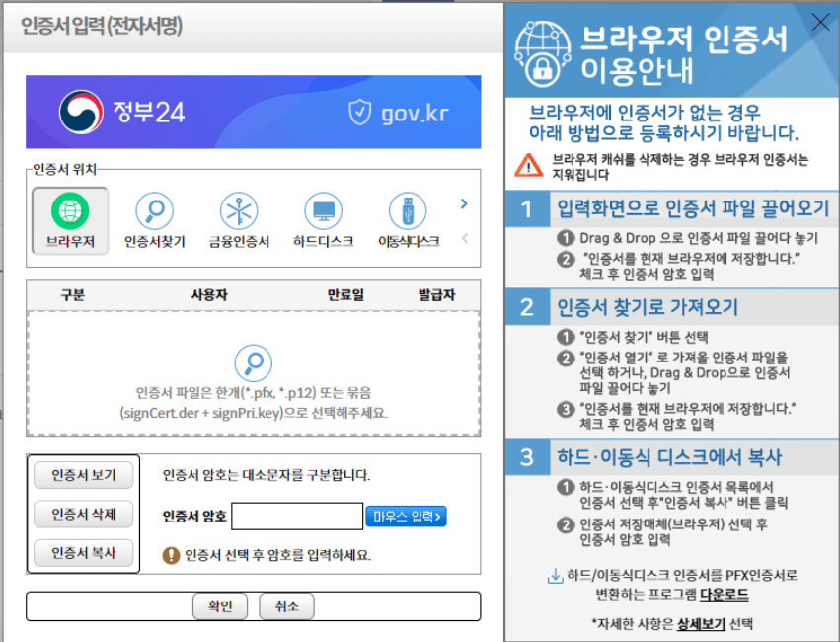The image size is (840, 642).
Task: Select the 하드디스크 storage icon
Action: (323, 208)
